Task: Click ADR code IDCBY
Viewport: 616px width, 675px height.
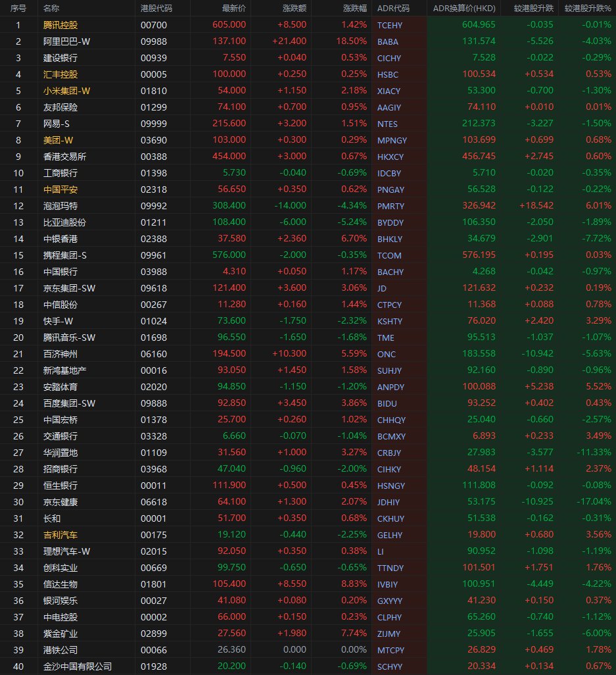Action: pos(389,173)
